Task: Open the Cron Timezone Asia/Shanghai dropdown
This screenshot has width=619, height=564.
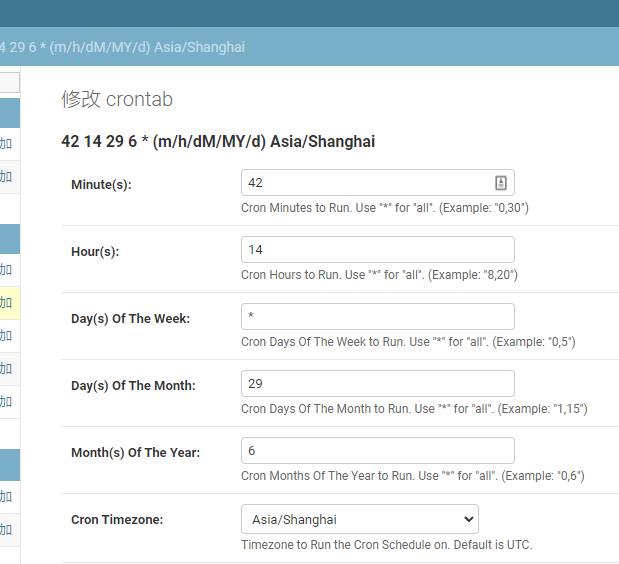Action: tap(359, 520)
